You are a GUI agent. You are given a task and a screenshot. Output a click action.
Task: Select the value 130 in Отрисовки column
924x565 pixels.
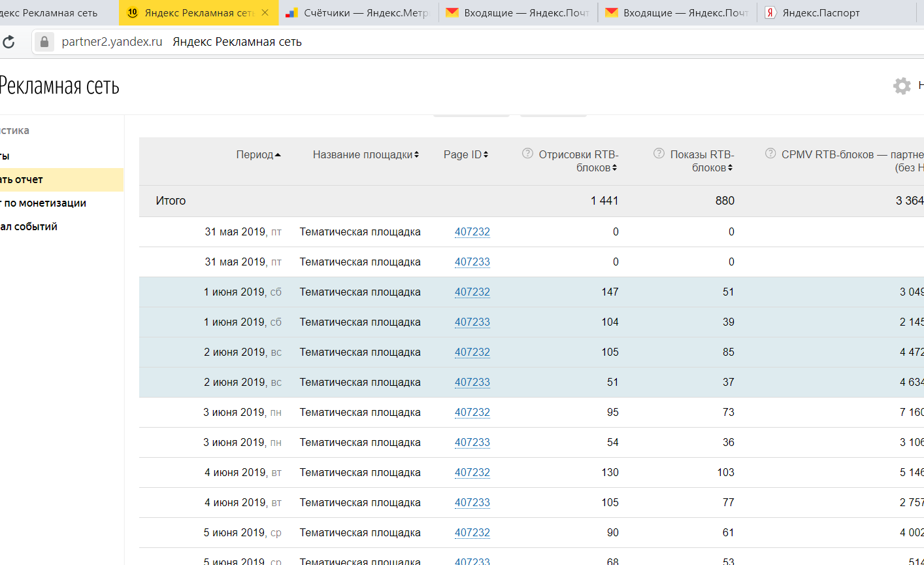[610, 473]
